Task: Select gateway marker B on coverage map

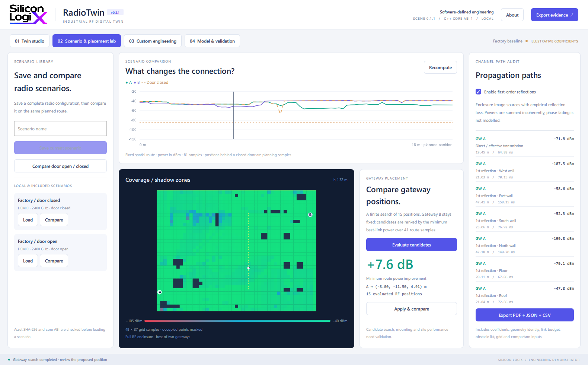Action: (310, 215)
